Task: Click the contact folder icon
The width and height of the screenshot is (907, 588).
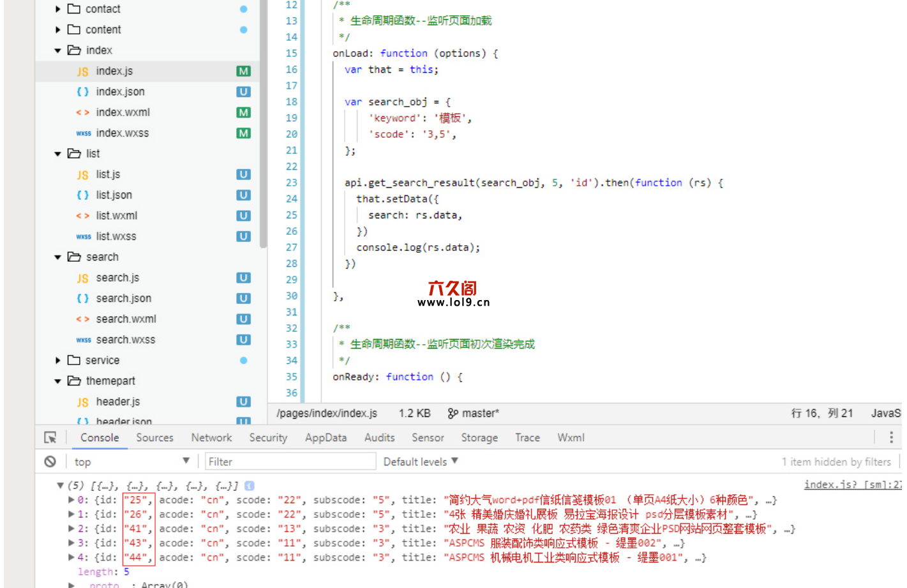Action: tap(74, 9)
